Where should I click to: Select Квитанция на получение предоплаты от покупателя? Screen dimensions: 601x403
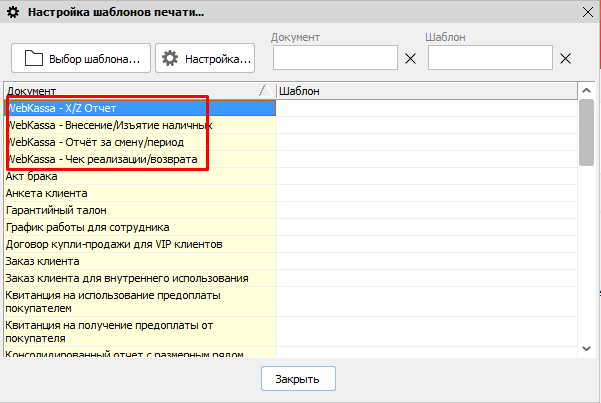click(140, 332)
